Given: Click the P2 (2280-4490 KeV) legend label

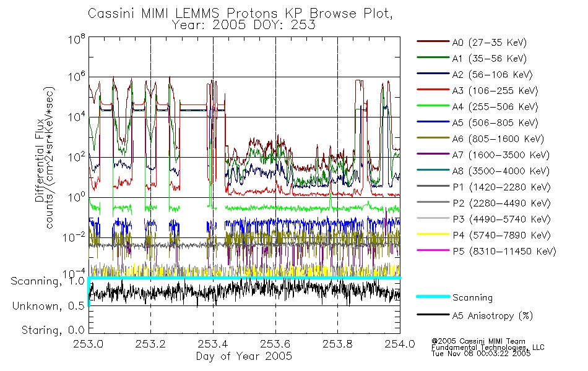Looking at the screenshot, I should (x=501, y=203).
